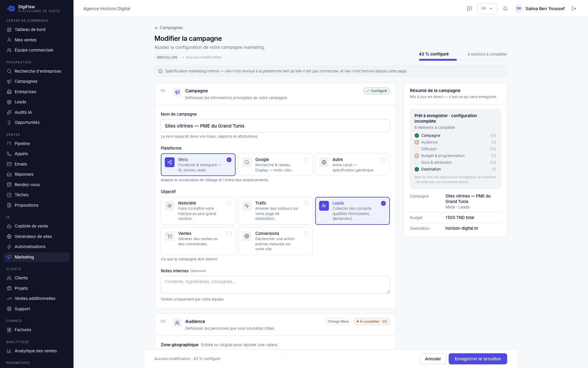The image size is (588, 368).
Task: Click the Notoriété eye icon
Action: click(170, 206)
